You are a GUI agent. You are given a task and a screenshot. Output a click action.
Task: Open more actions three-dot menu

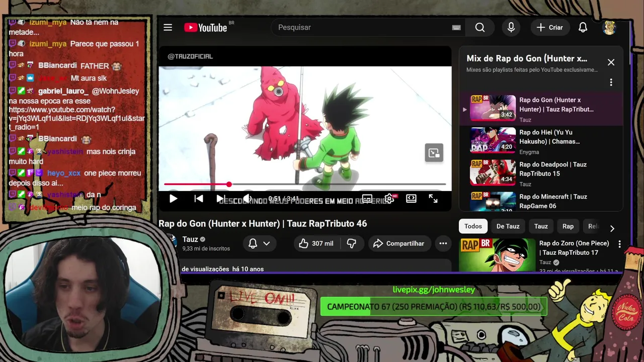pos(443,243)
